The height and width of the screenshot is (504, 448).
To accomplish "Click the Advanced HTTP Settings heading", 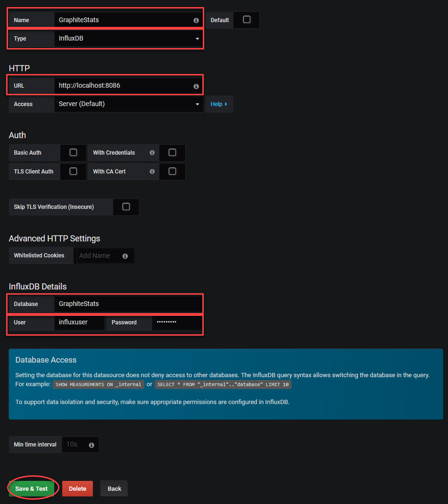I will 54,239.
